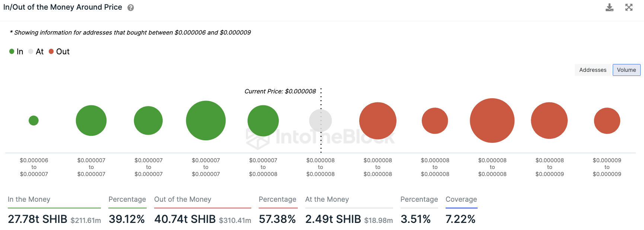Image resolution: width=644 pixels, height=230 pixels.
Task: Click the first red bubble right of current price
Action: [x=378, y=121]
